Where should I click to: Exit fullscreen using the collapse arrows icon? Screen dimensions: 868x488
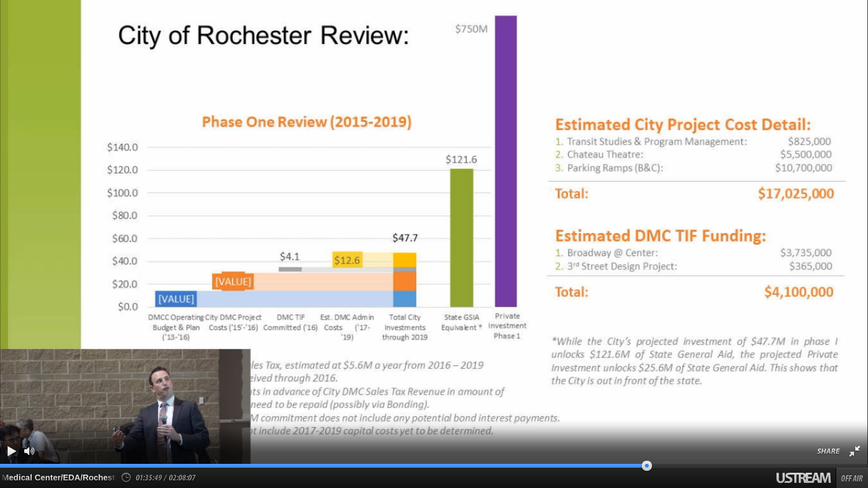click(x=855, y=451)
